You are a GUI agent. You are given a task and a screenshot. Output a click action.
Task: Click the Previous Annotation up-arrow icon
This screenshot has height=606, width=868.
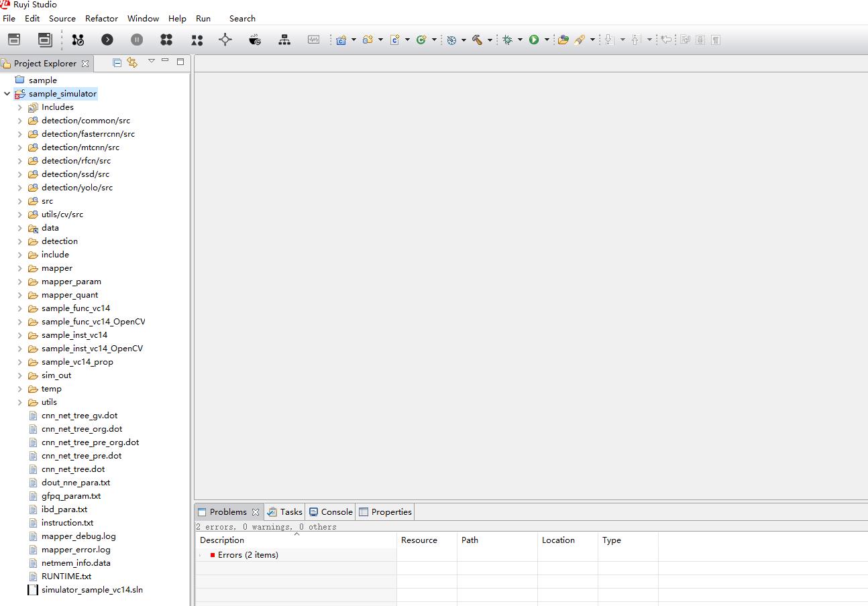pyautogui.click(x=636, y=40)
